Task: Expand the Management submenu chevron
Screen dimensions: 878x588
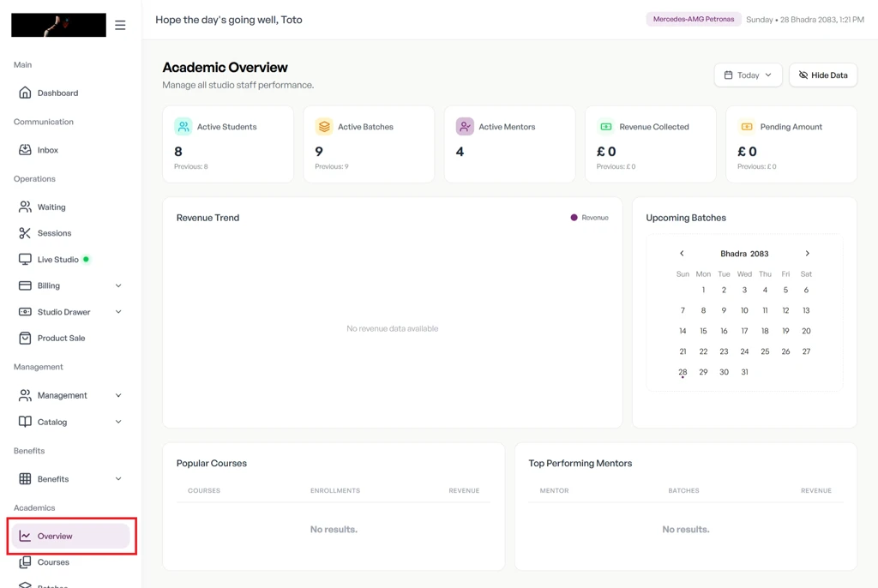Action: click(x=118, y=395)
